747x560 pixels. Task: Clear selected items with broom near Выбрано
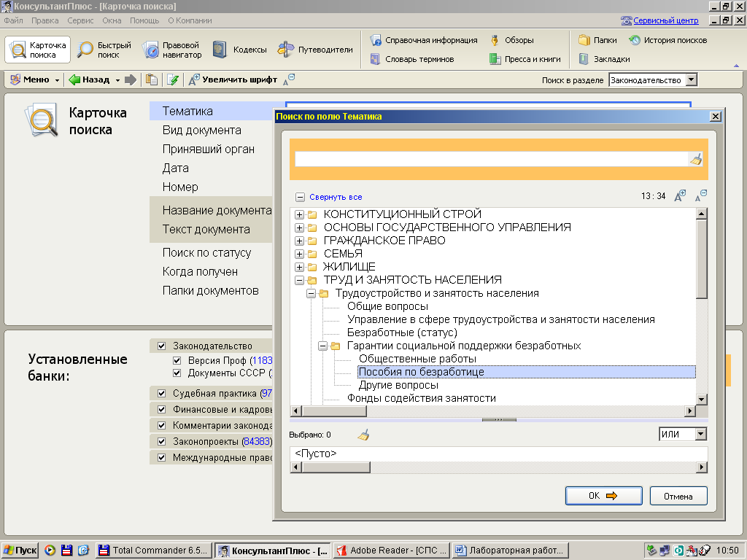coord(363,435)
